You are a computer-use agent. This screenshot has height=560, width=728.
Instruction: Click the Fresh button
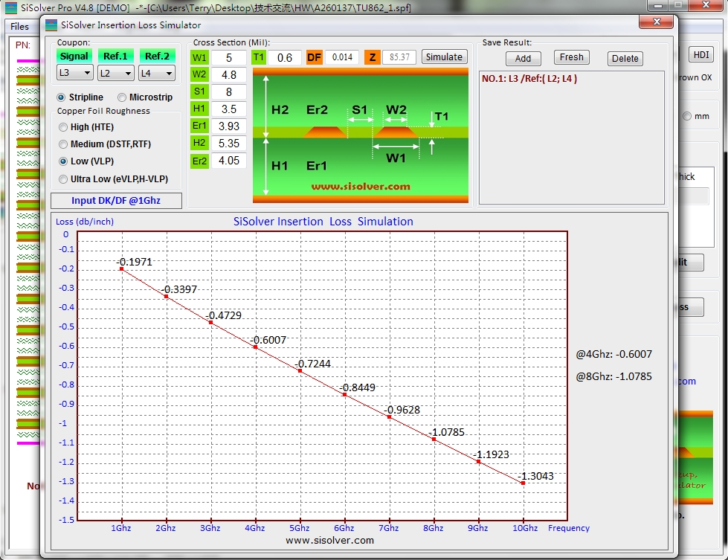[571, 57]
